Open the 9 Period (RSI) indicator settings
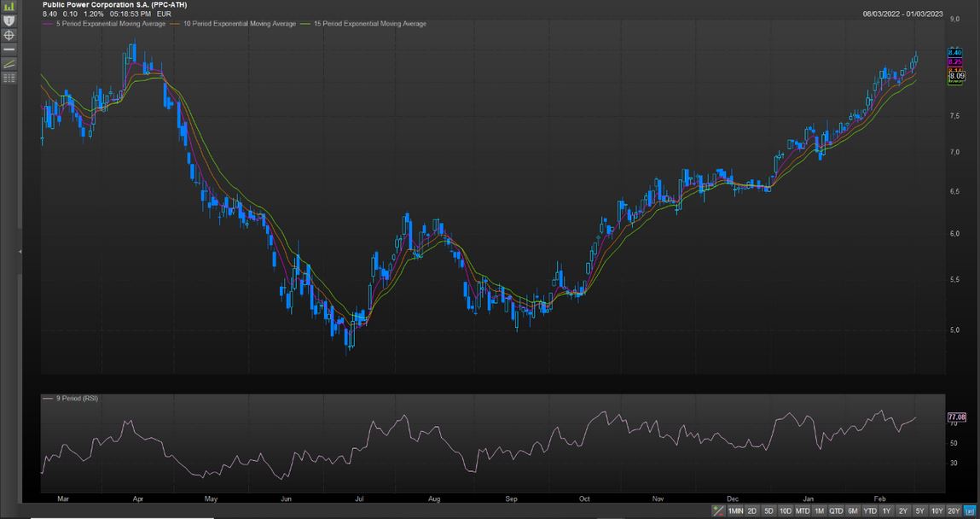 (77, 399)
